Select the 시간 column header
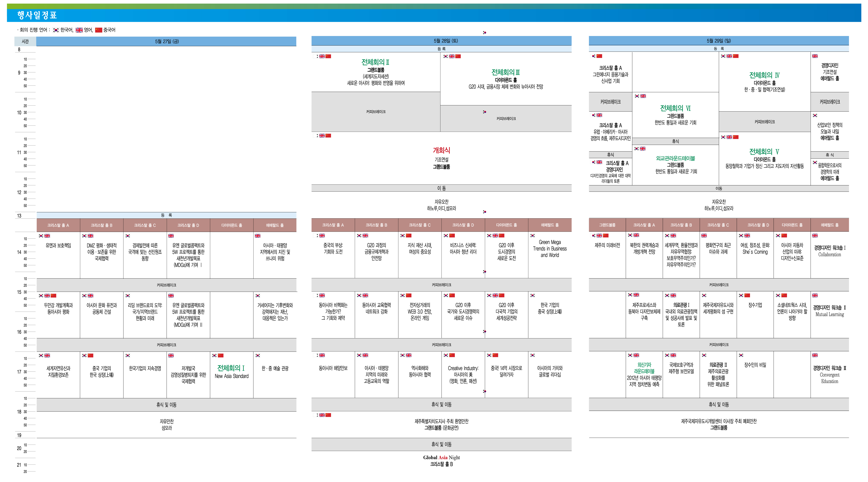Image resolution: width=868 pixels, height=482 pixels. click(x=25, y=42)
